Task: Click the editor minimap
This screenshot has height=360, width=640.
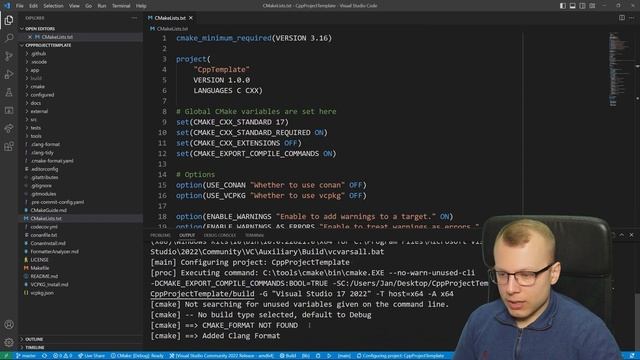Action: (x=620, y=69)
